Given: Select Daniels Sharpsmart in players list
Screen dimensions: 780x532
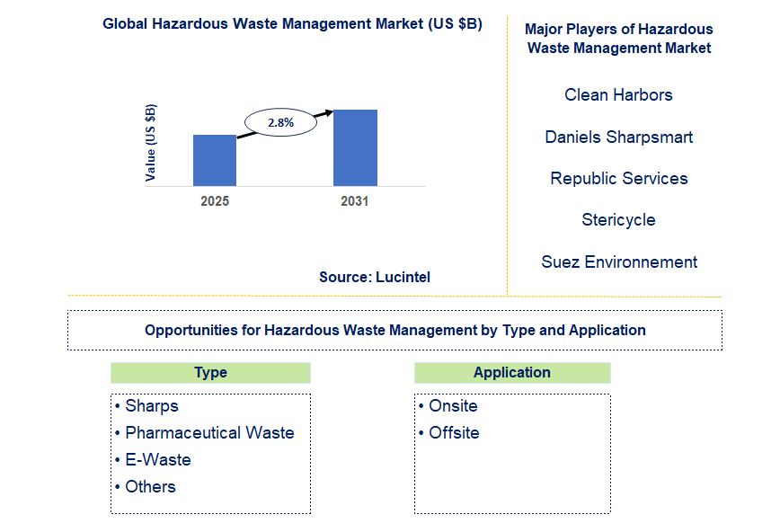Looking at the screenshot, I should click(619, 137).
